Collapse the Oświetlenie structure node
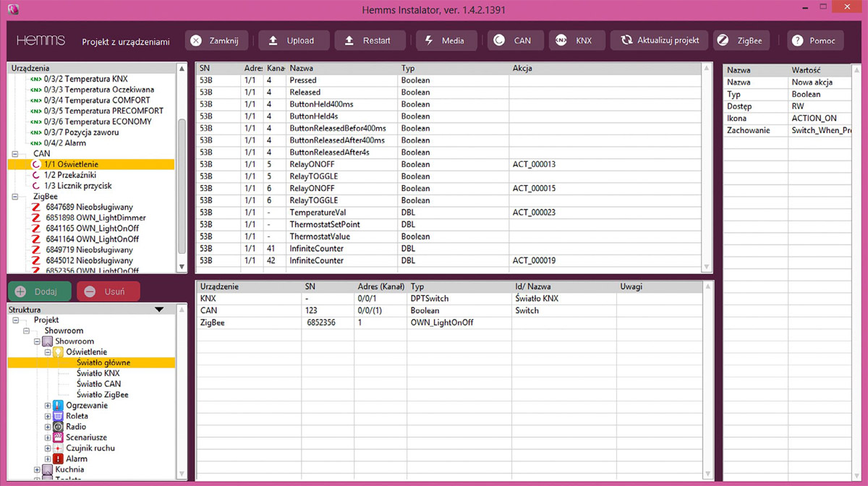Image resolution: width=868 pixels, height=486 pixels. click(48, 352)
